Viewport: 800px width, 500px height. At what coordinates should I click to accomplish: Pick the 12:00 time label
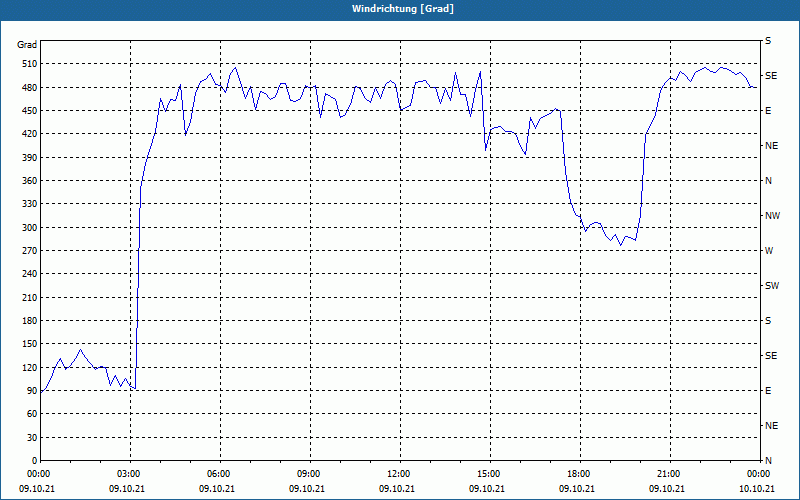[396, 474]
